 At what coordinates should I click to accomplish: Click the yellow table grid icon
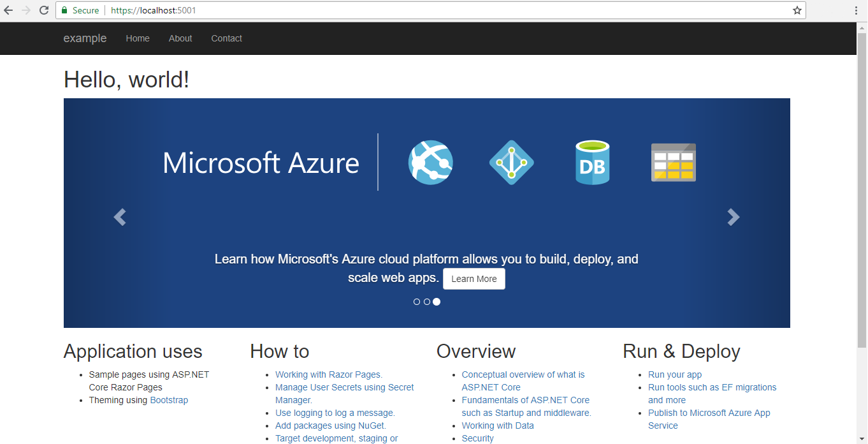tap(673, 162)
